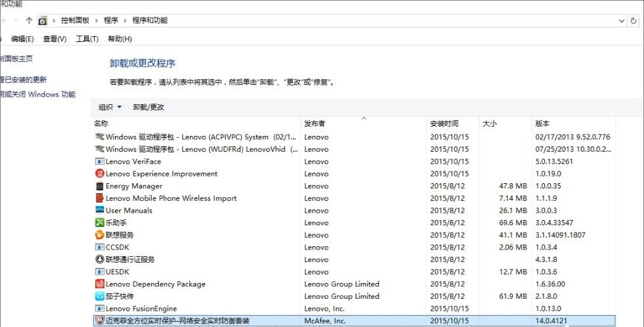Click the Lenovo Dependency Package icon
The image size is (644, 327).
pyautogui.click(x=99, y=284)
